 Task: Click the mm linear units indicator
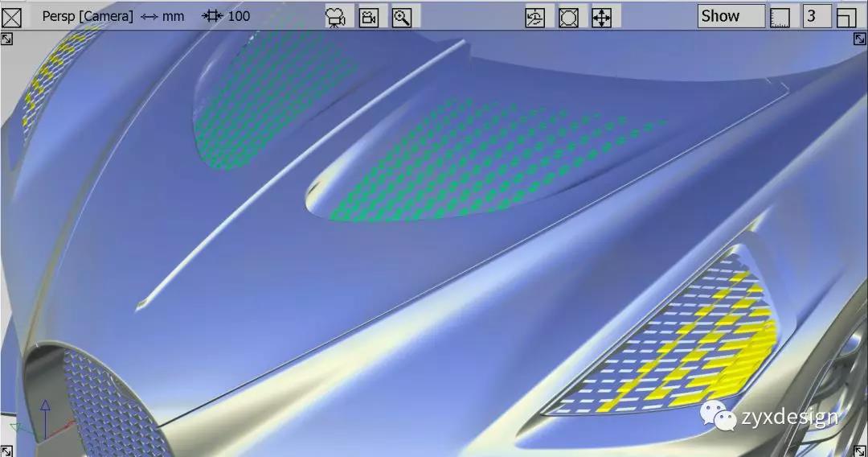[162, 17]
